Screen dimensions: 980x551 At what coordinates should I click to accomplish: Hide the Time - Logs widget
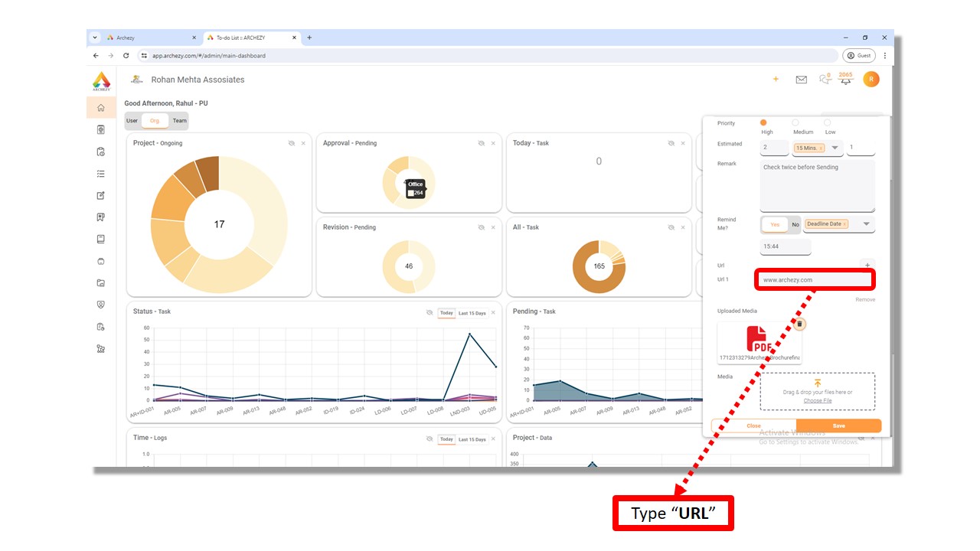coord(430,439)
